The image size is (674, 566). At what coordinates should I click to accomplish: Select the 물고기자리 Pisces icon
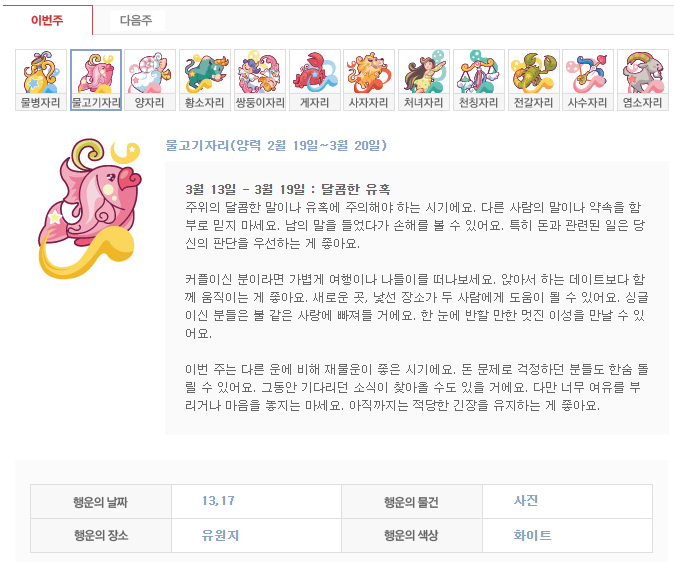pyautogui.click(x=96, y=80)
